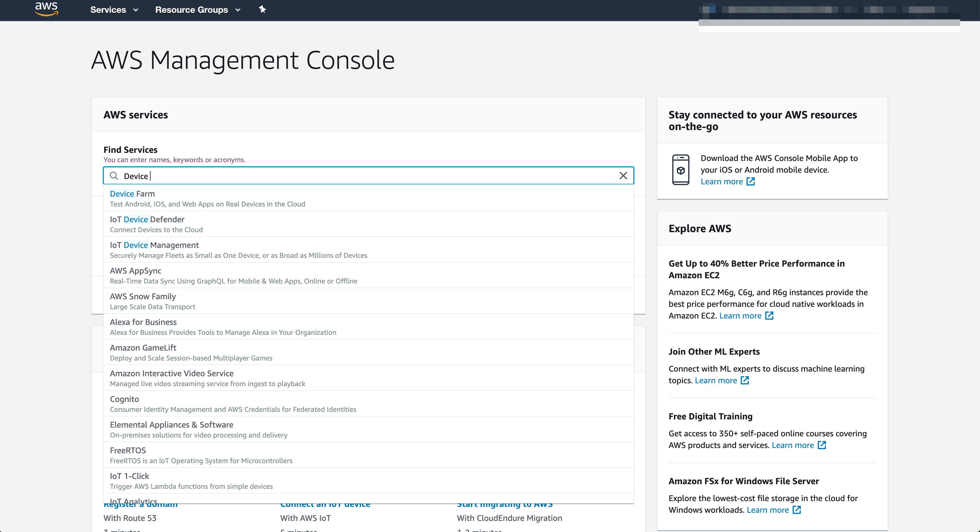The image size is (980, 532).
Task: Select IoT Device Defender result
Action: (x=147, y=219)
